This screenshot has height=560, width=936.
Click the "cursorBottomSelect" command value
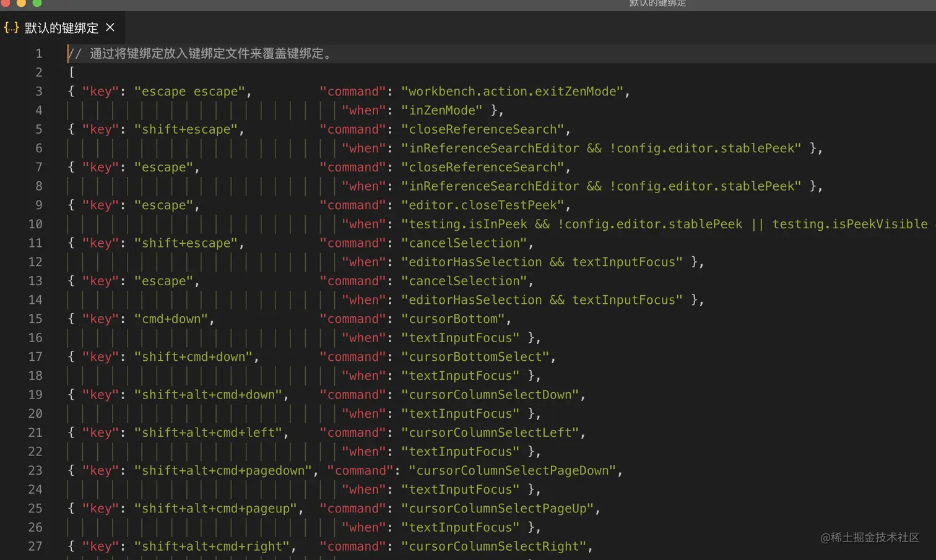click(x=475, y=357)
